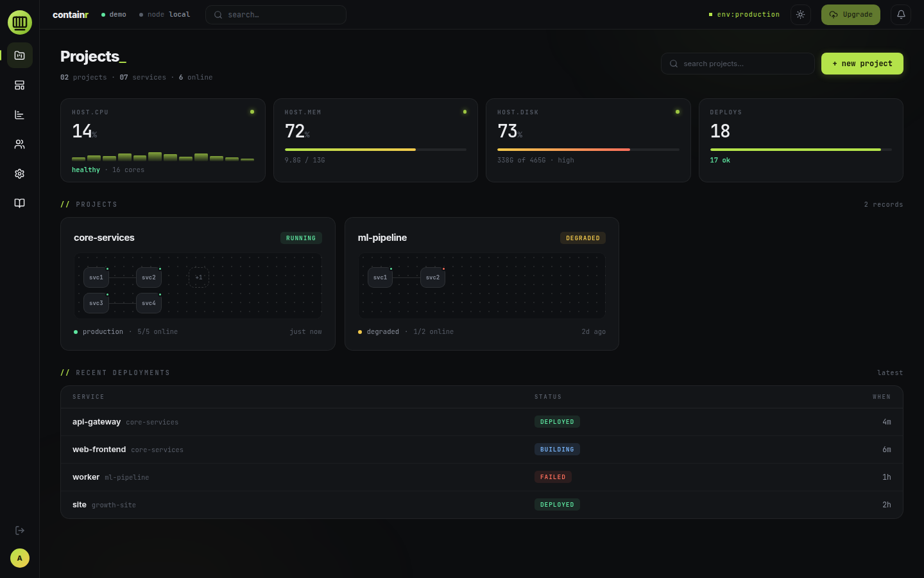Click the DEGRADED status badge
This screenshot has width=924, height=578.
[x=583, y=238]
